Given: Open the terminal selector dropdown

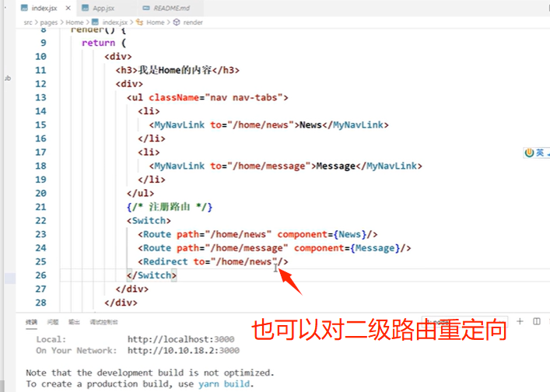Looking at the screenshot, I should click(x=464, y=321).
